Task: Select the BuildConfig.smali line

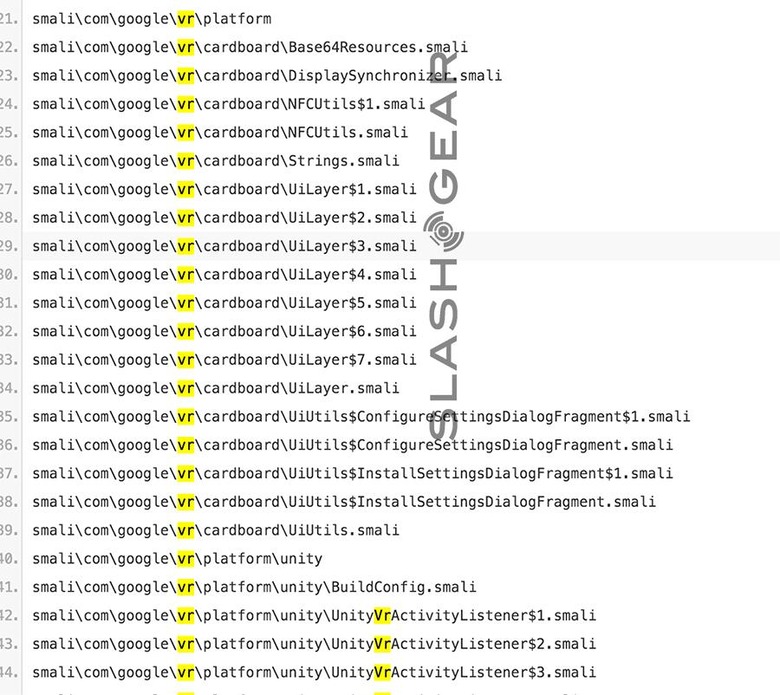Action: [x=254, y=587]
